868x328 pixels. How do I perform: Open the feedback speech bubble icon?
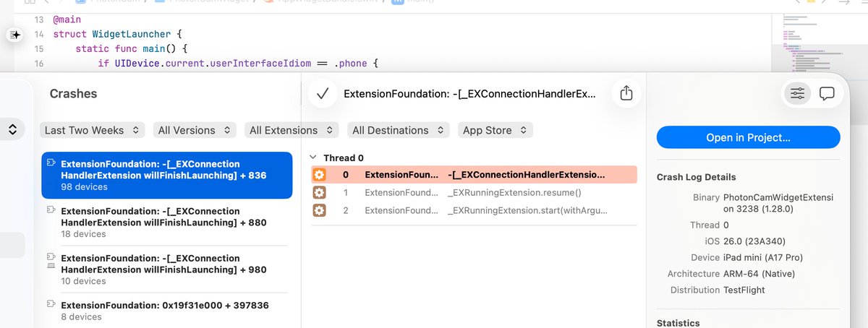click(x=827, y=93)
